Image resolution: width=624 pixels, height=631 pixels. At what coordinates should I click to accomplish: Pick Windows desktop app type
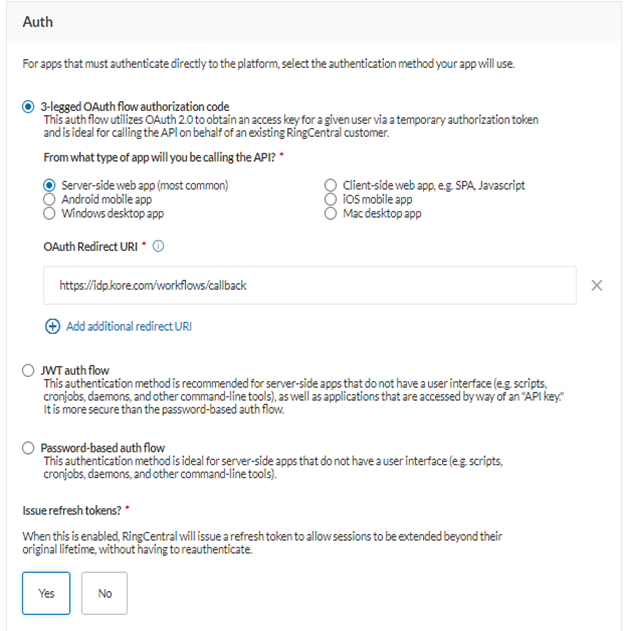pyautogui.click(x=49, y=213)
